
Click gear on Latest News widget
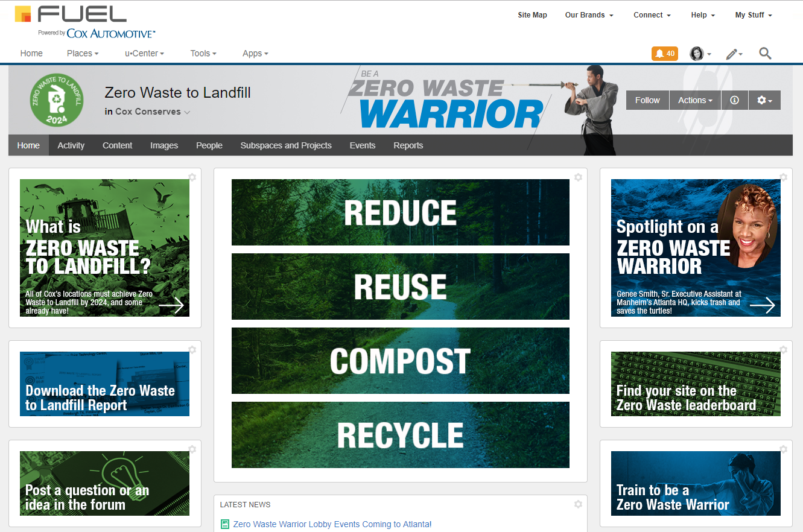pyautogui.click(x=578, y=504)
